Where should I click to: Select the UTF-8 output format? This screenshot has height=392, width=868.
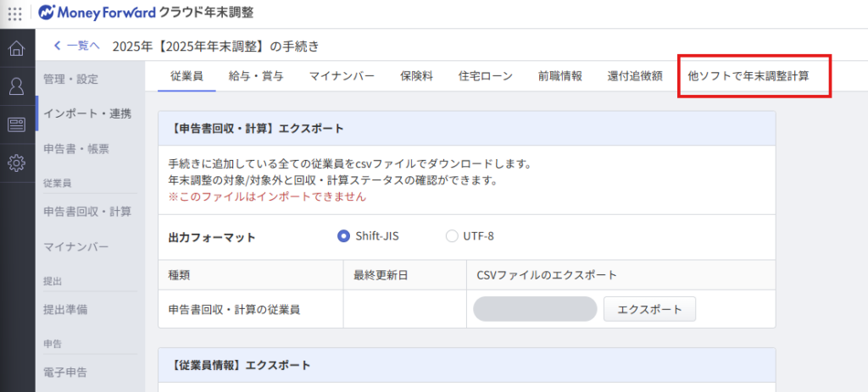tap(452, 236)
